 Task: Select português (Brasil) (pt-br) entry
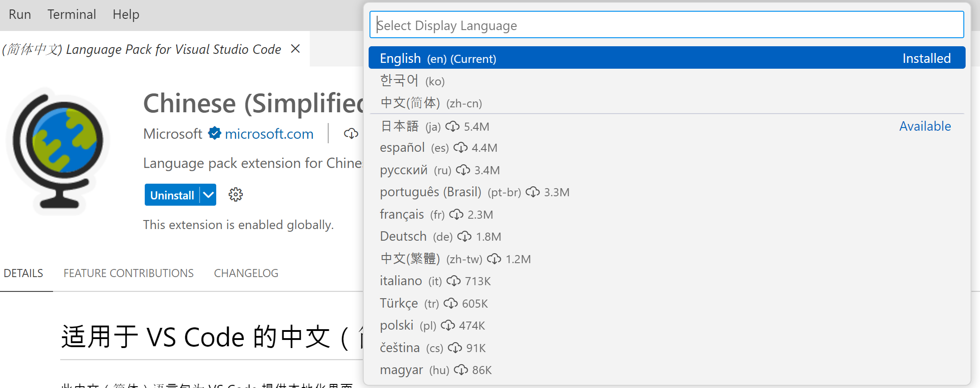pos(667,192)
